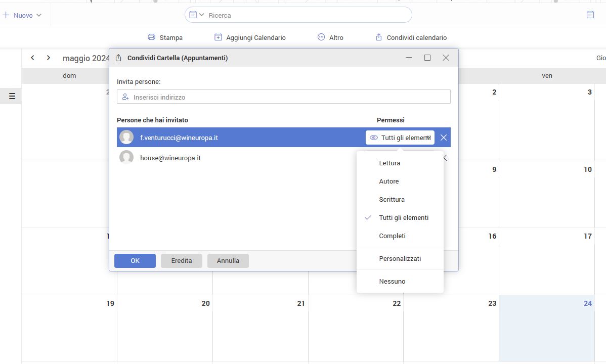The image size is (606, 364).
Task: Choose Personalizzati from permission menu
Action: (x=400, y=259)
